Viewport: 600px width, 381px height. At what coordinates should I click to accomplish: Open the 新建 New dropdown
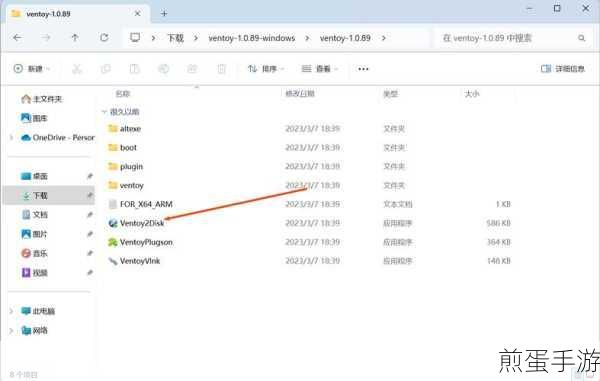click(31, 69)
